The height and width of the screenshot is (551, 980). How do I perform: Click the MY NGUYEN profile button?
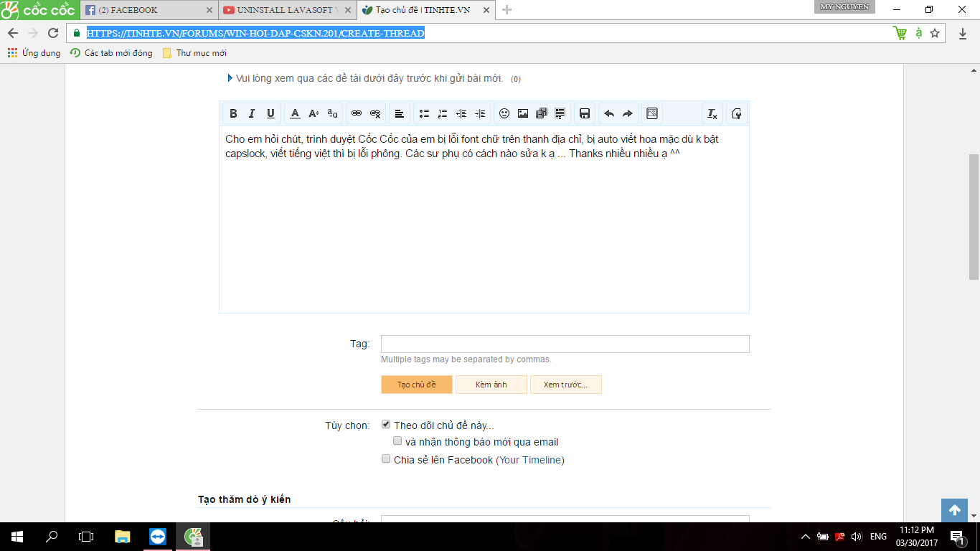pyautogui.click(x=845, y=6)
